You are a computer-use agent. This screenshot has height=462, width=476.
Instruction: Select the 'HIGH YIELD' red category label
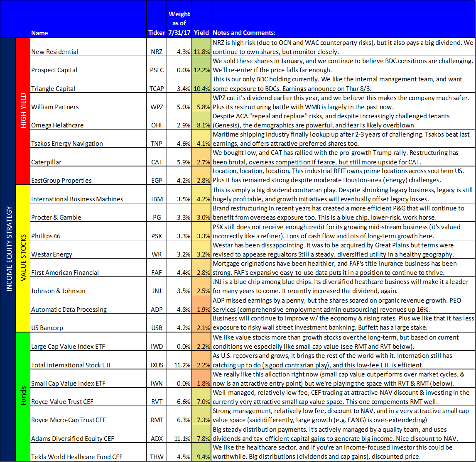(x=23, y=111)
